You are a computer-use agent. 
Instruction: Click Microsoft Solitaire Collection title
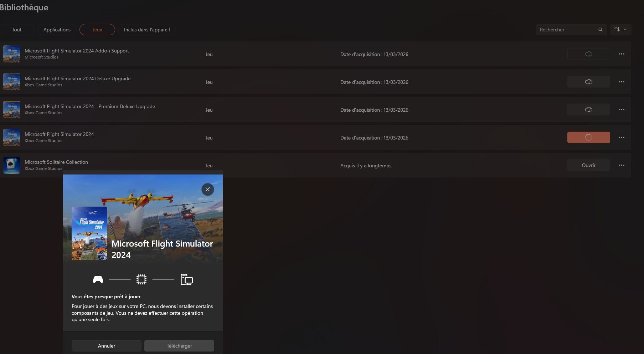[x=56, y=162]
